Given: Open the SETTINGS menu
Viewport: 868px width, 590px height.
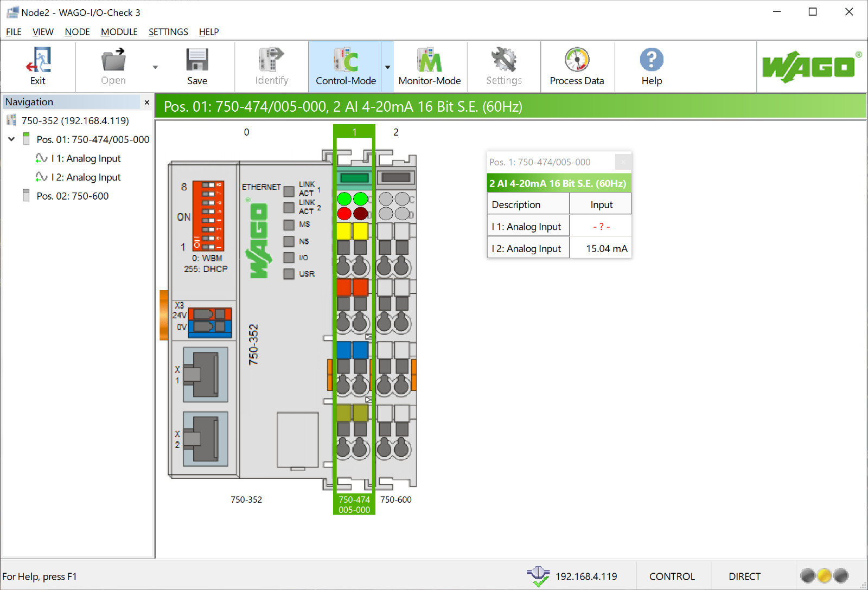Looking at the screenshot, I should (168, 32).
